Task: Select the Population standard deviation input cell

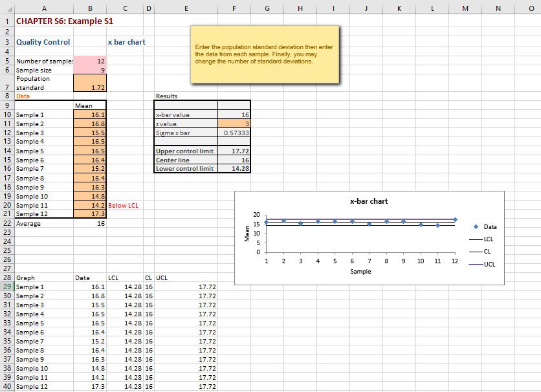Action: coord(91,83)
